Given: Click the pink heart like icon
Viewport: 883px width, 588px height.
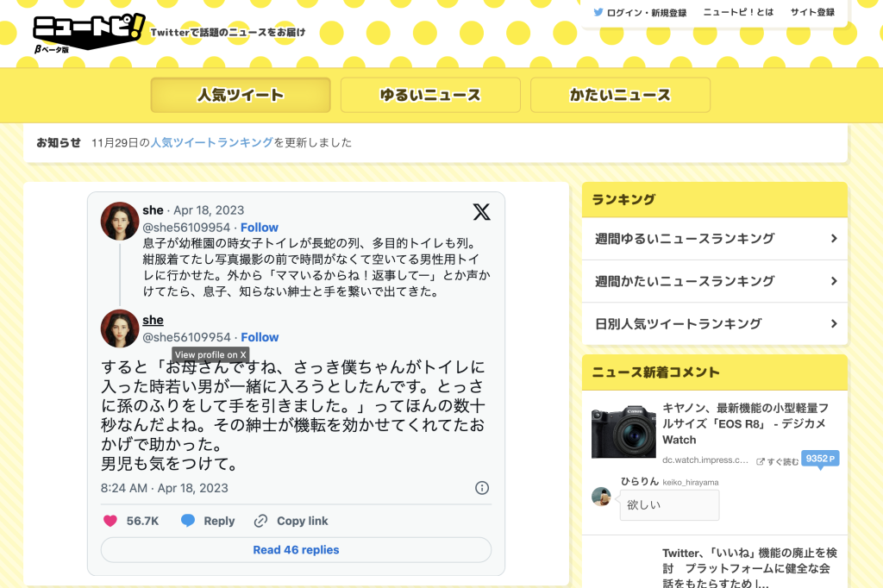Looking at the screenshot, I should pyautogui.click(x=110, y=521).
